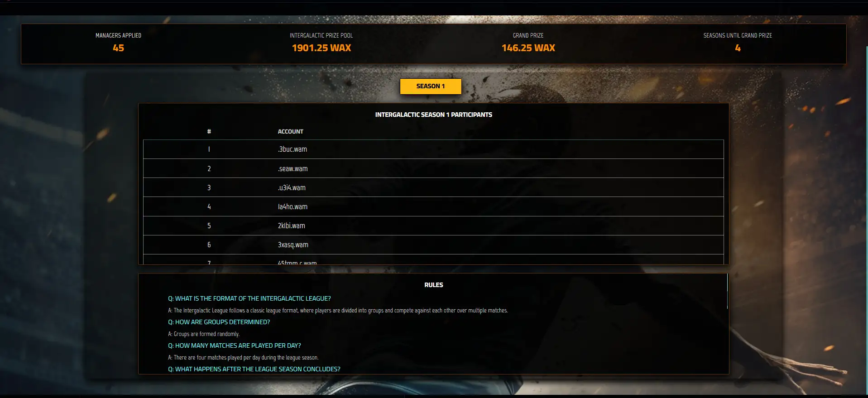The height and width of the screenshot is (398, 868).
Task: Click the Managers Applied count 45
Action: (118, 48)
